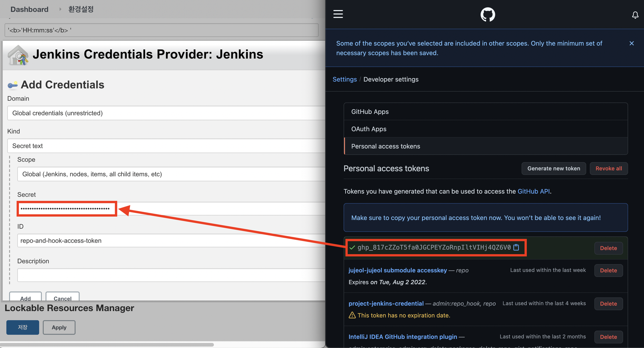
Task: Go to Dashboard breadcrumb in Jenkins
Action: pos(29,9)
